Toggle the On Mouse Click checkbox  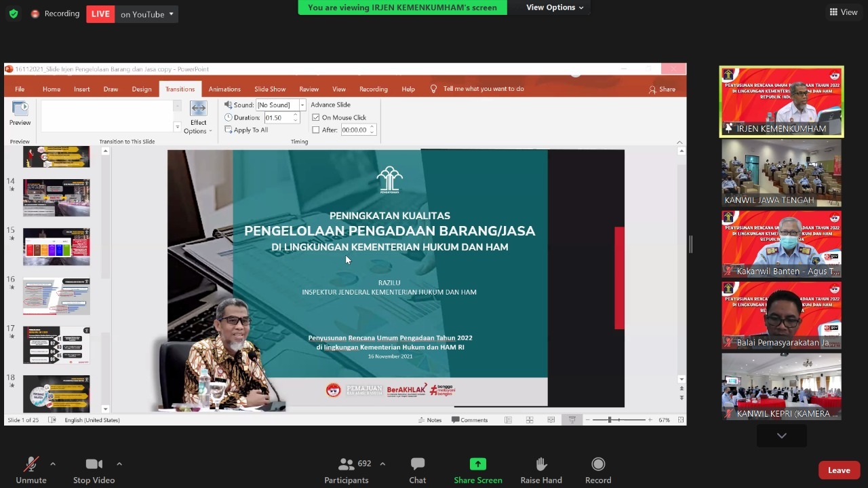click(x=316, y=117)
